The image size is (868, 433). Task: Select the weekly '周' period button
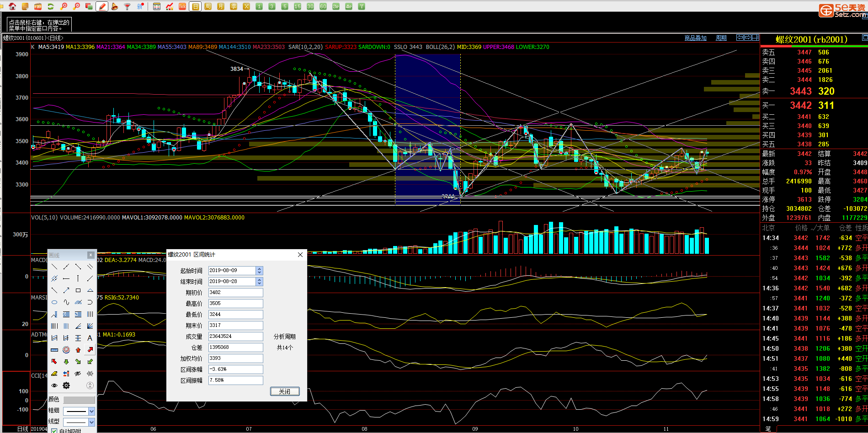click(208, 6)
